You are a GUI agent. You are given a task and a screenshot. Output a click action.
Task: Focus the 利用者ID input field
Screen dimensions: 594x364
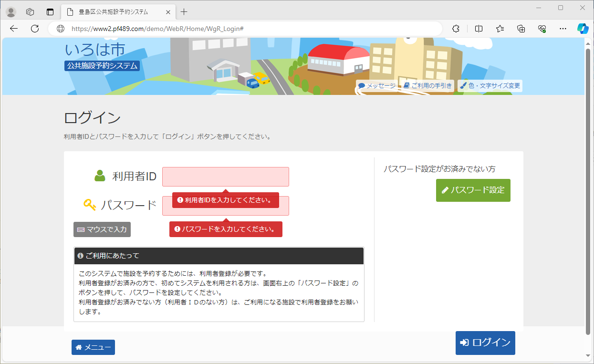point(226,177)
